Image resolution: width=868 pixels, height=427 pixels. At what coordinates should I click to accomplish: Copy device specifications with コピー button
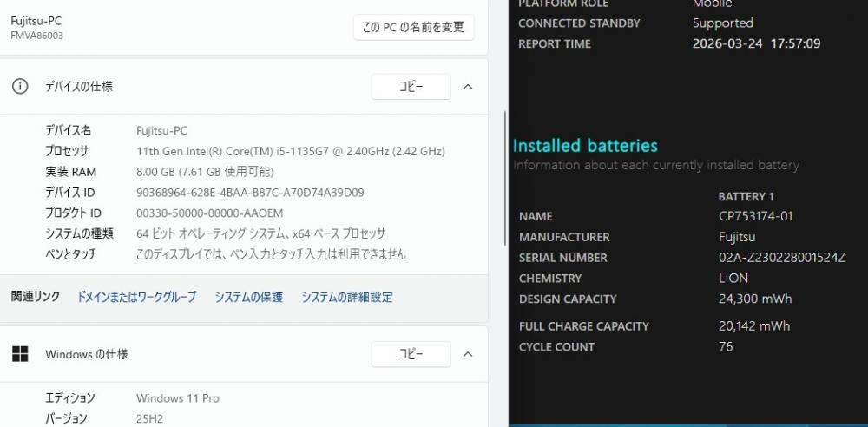[411, 87]
